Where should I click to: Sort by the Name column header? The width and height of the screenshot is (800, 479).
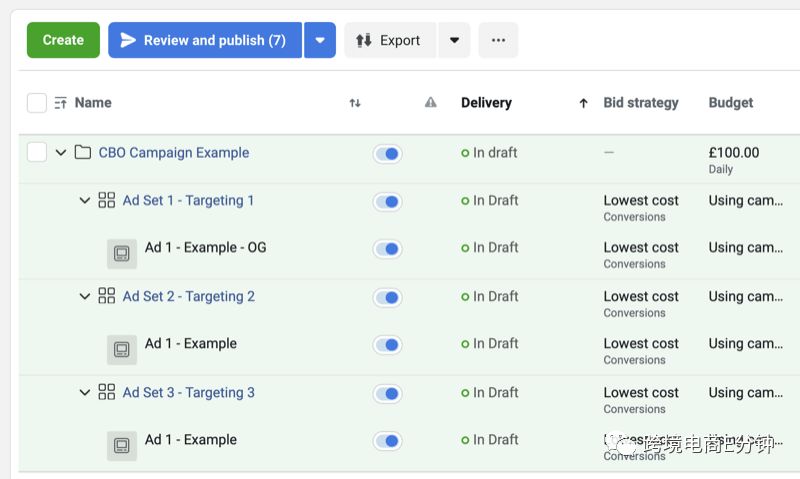[x=93, y=103]
